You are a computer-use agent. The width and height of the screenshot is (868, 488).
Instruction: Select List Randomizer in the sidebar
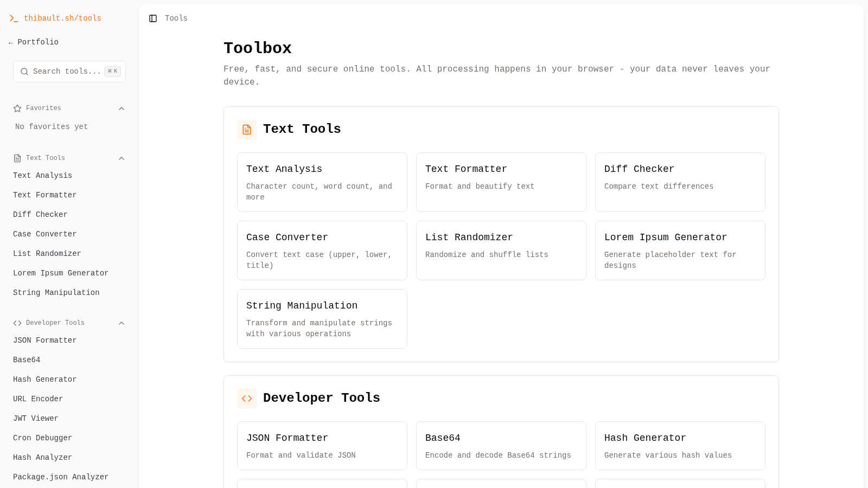69,254
